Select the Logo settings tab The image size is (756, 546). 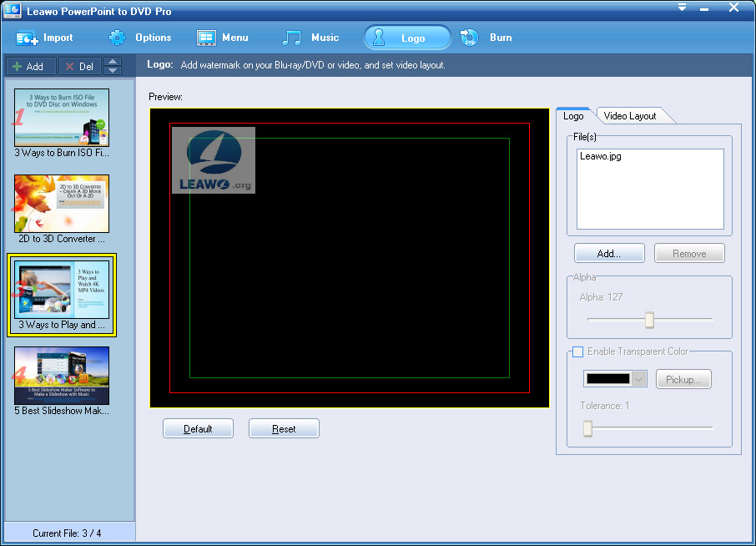pos(573,116)
